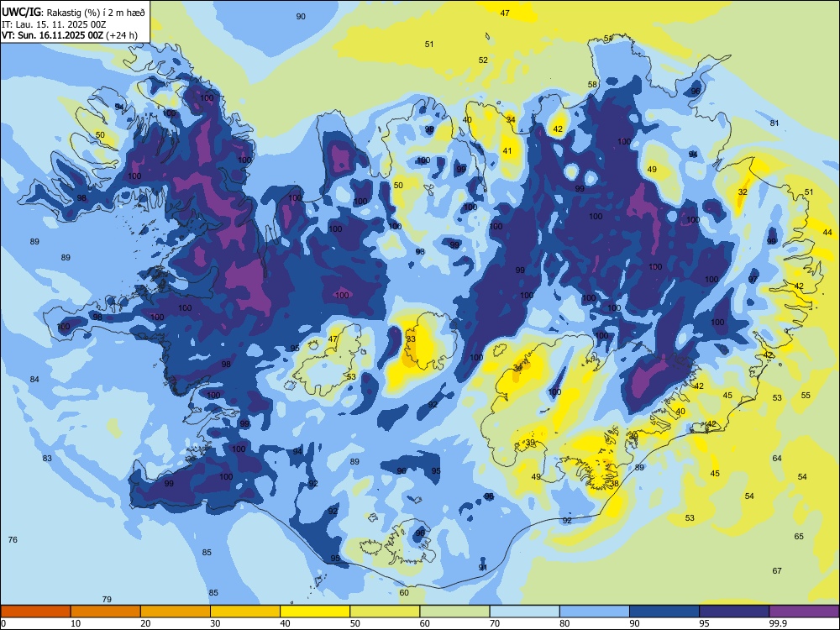This screenshot has width=840, height=630.
Task: Click the legend label '40'
Action: pyautogui.click(x=286, y=623)
